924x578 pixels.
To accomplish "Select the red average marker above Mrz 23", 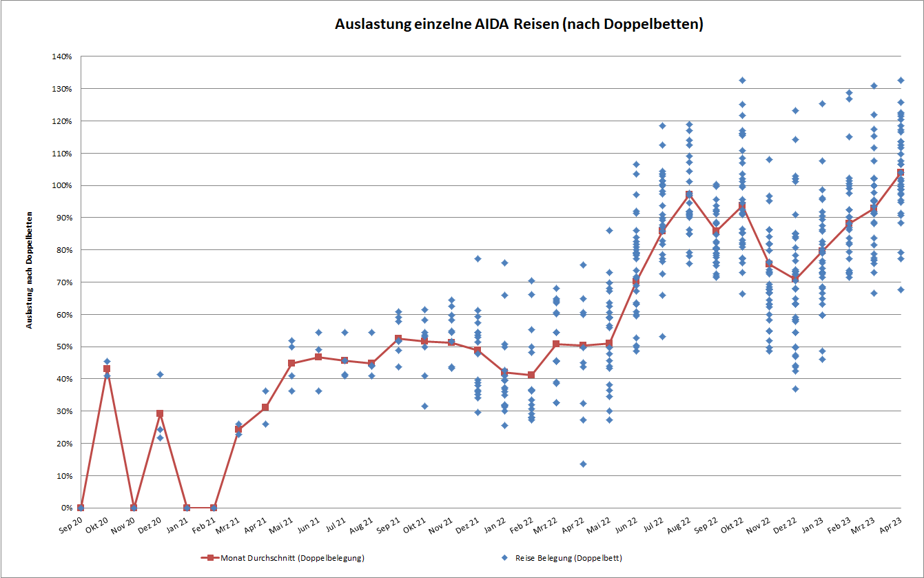I will (874, 209).
